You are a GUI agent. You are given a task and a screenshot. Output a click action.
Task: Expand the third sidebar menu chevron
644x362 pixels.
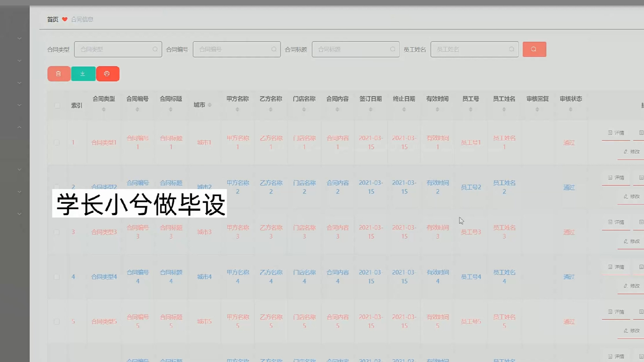(x=19, y=83)
